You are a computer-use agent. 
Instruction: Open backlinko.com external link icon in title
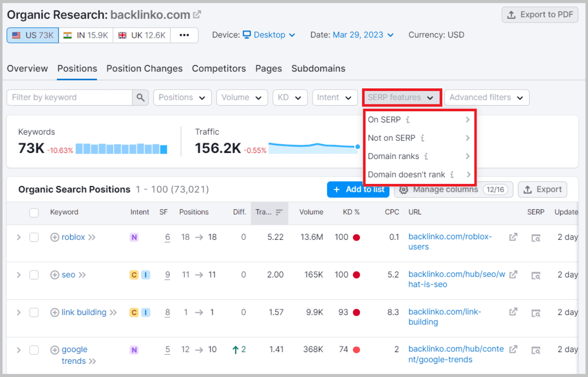coord(197,14)
